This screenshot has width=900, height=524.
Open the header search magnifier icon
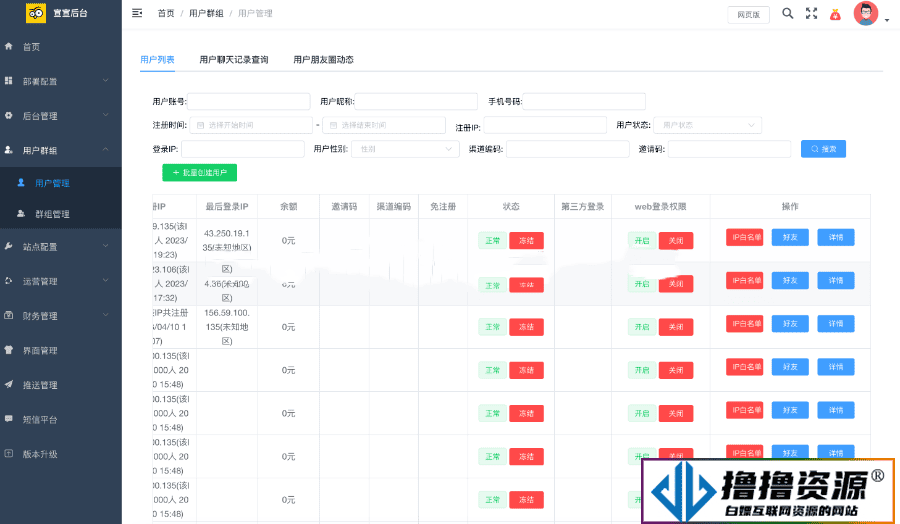coord(788,13)
